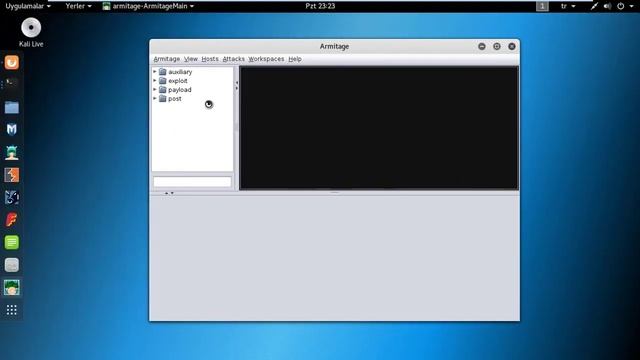Click the gray tweak tool dock icon
Viewport: 640px width, 360px height.
tap(12, 265)
